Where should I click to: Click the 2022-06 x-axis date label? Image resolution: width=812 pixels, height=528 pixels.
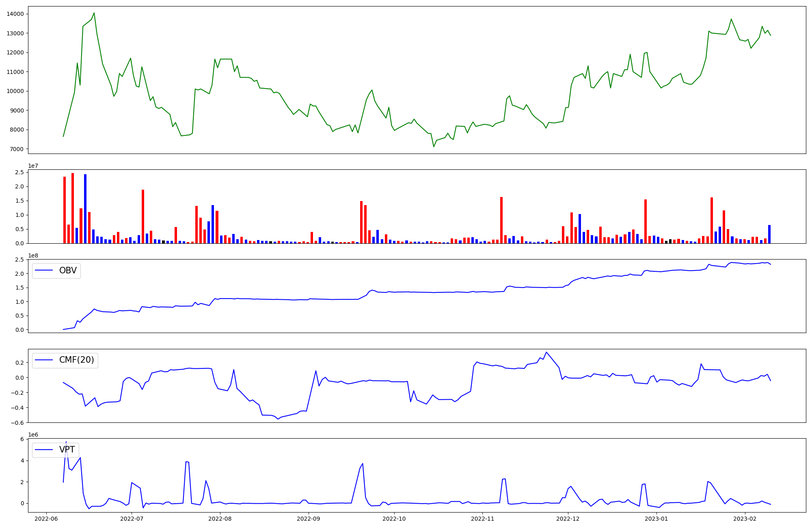(x=46, y=519)
